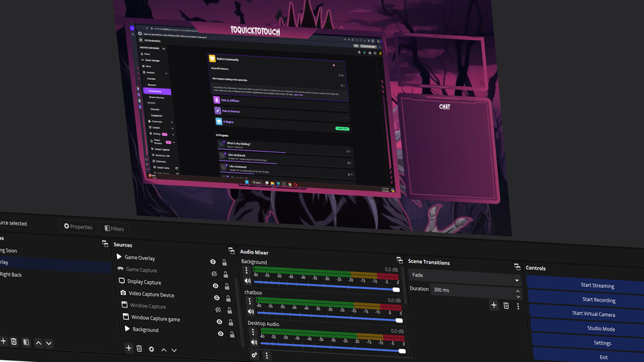Move source up with Sources up arrow
644x362 pixels.
click(x=164, y=350)
